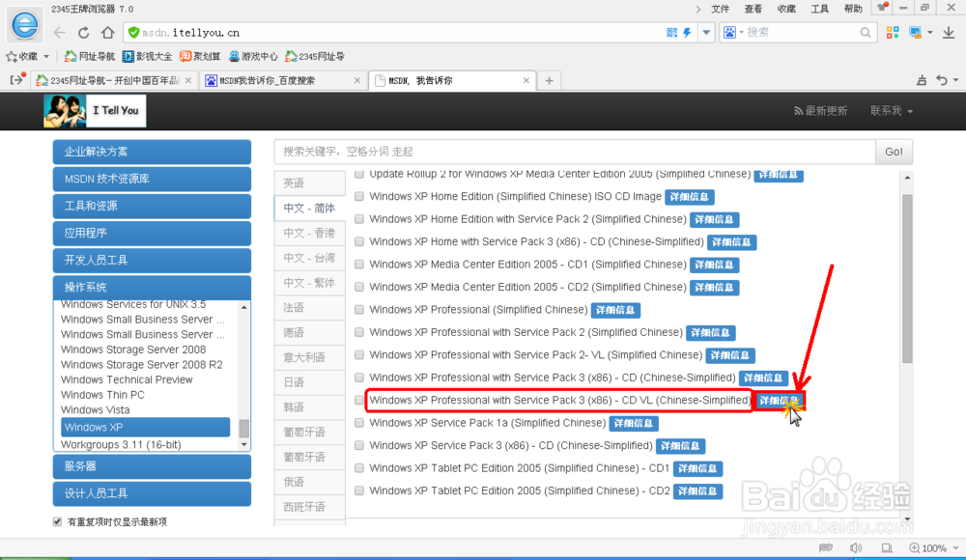Switch to the 中文-繁体 language tab

click(309, 282)
